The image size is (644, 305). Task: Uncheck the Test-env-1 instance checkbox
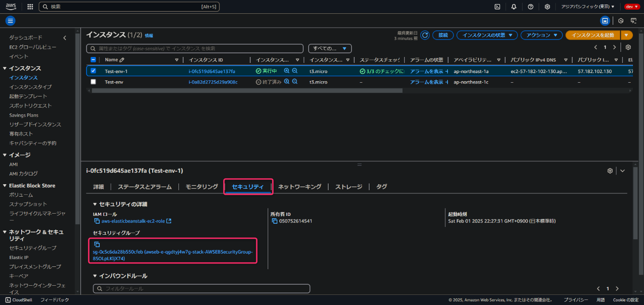[x=93, y=71]
